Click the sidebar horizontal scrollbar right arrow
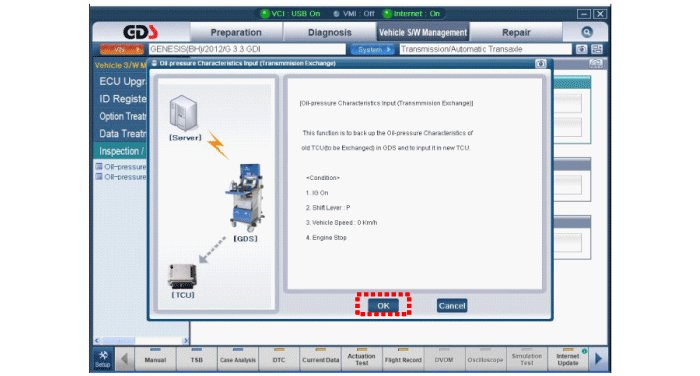The height and width of the screenshot is (376, 700). point(186,341)
